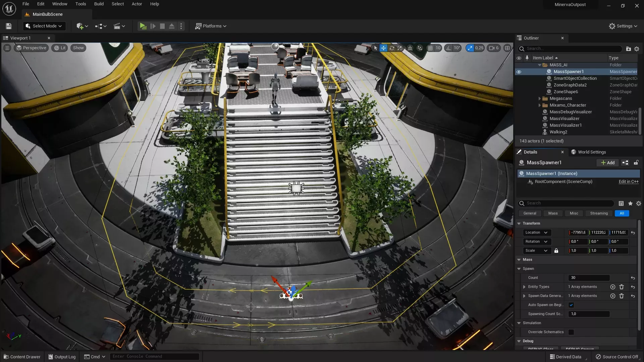Click the viewport layout maximize icon

click(507, 48)
